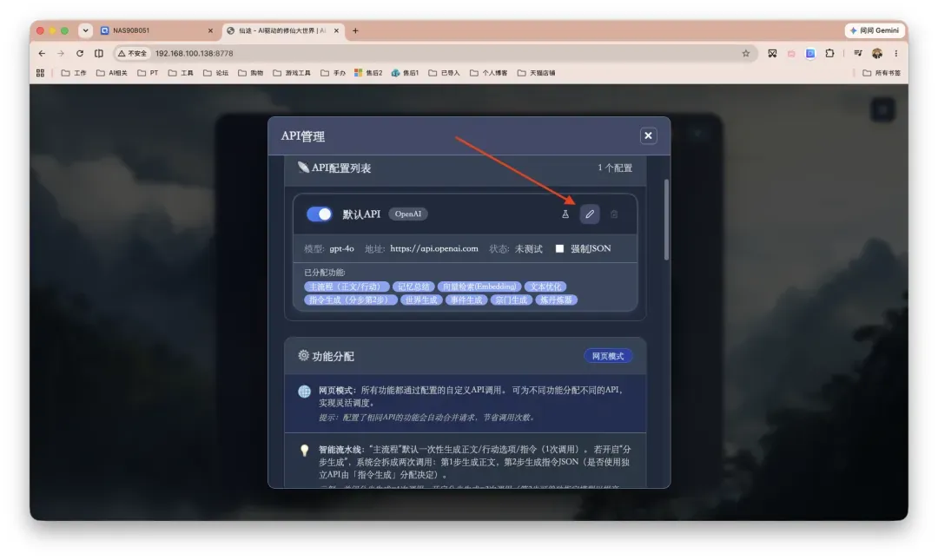
Task: Test the 默认API config via flask icon
Action: (565, 214)
